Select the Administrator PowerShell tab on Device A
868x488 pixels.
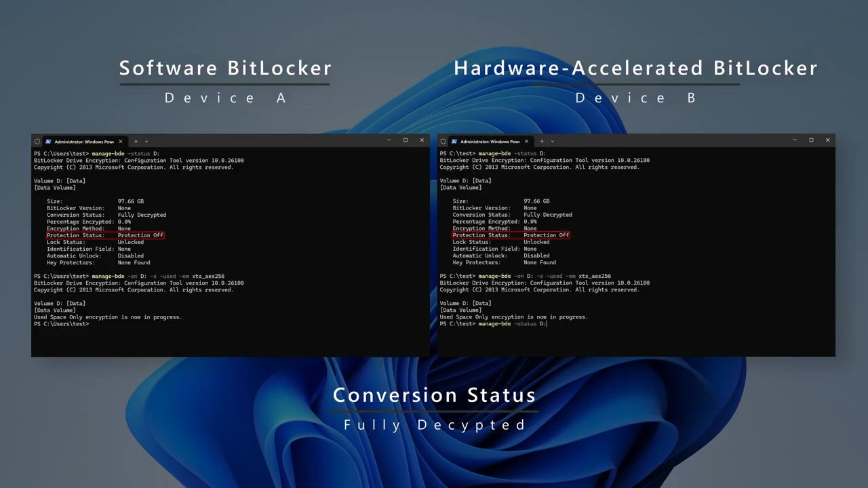81,142
